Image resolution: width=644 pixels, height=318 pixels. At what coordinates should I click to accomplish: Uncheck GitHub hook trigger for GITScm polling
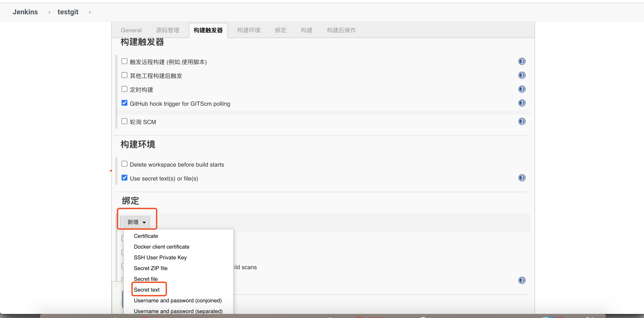point(124,103)
